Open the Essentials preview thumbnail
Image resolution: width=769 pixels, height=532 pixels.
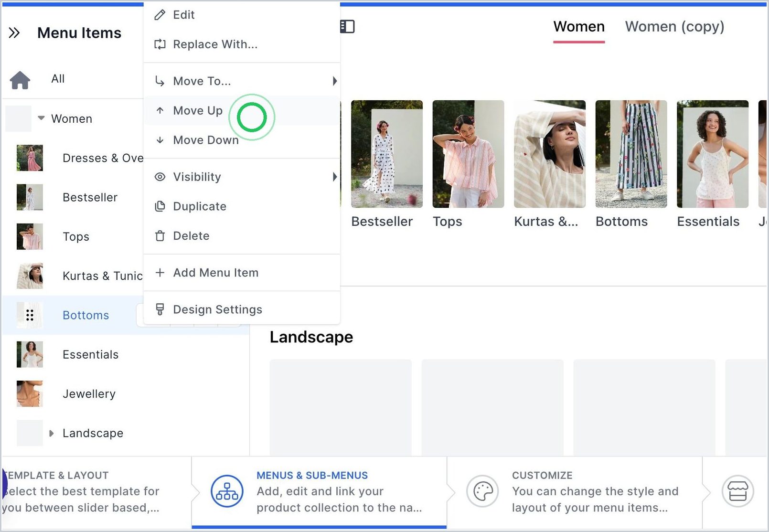pos(713,154)
